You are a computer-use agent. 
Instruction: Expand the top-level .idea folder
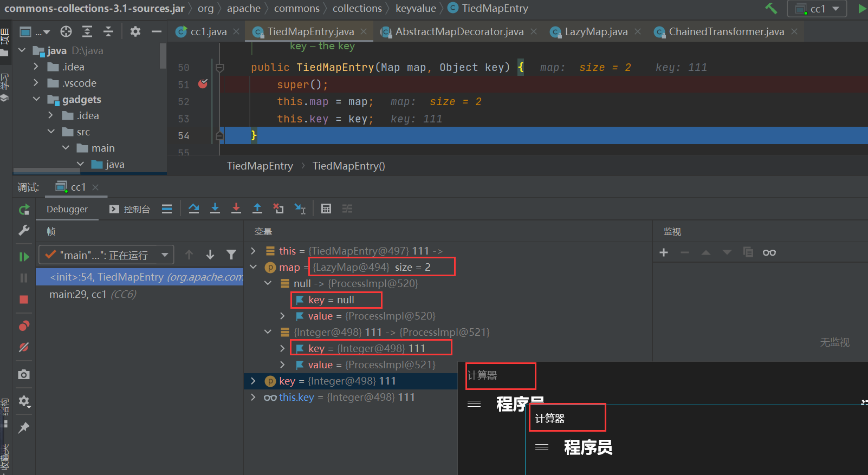pyautogui.click(x=36, y=67)
